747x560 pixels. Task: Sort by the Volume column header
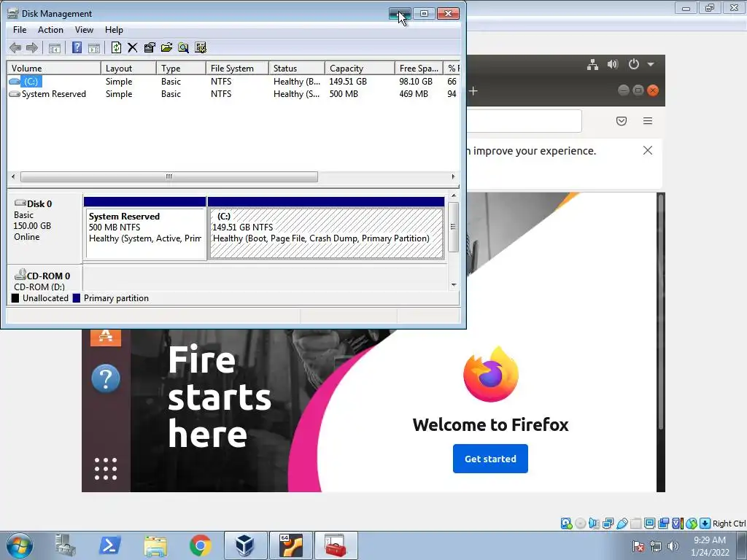coord(53,68)
